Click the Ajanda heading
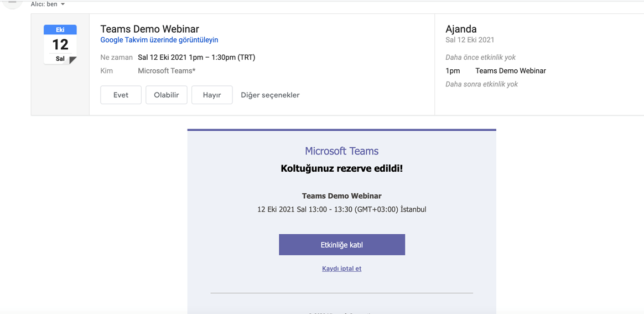The height and width of the screenshot is (314, 644). coord(461,29)
